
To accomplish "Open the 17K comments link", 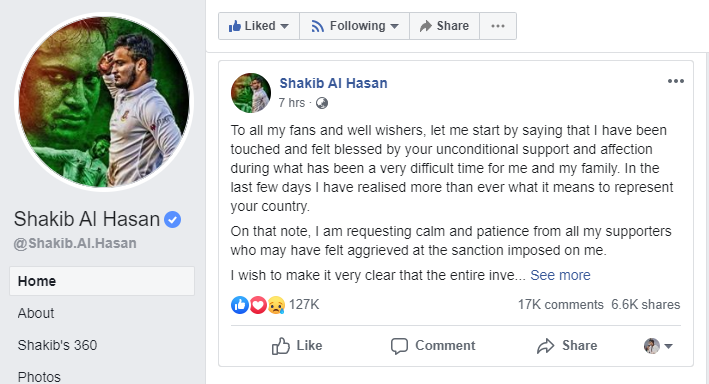I will tap(561, 304).
